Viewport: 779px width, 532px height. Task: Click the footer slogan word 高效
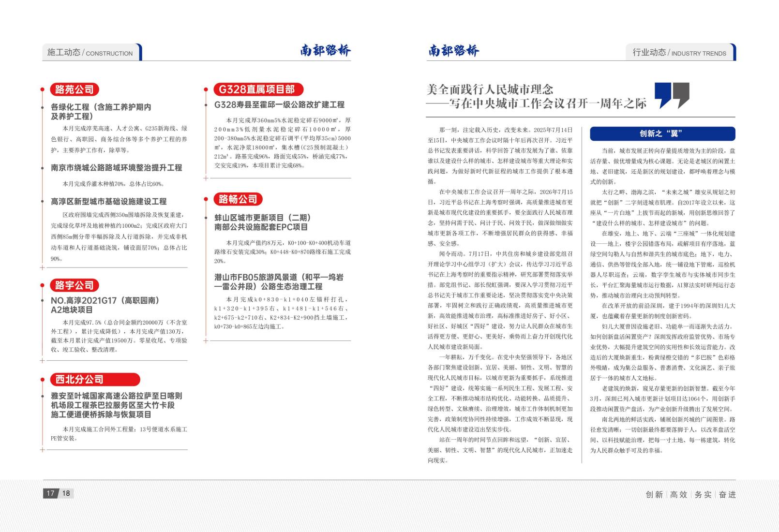coord(678,494)
